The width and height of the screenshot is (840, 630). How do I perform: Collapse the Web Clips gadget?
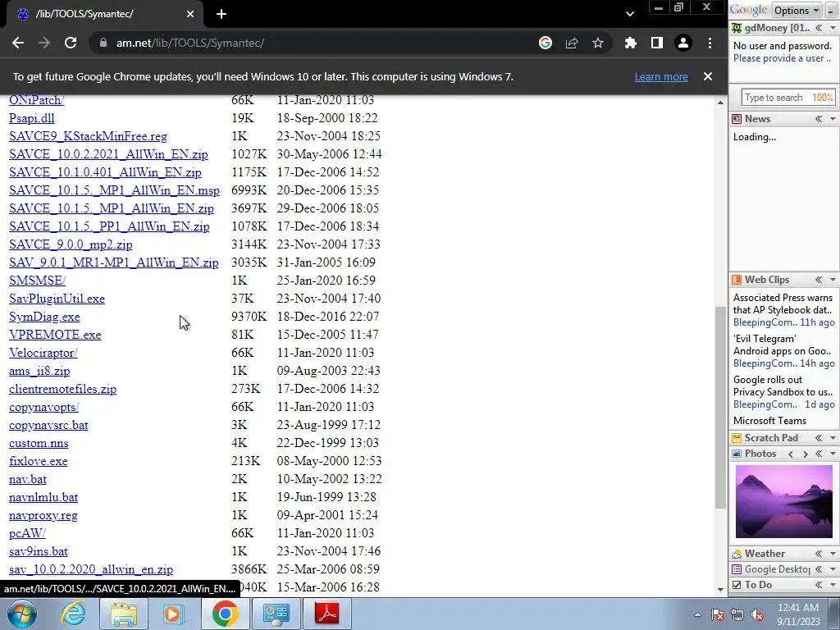[819, 280]
